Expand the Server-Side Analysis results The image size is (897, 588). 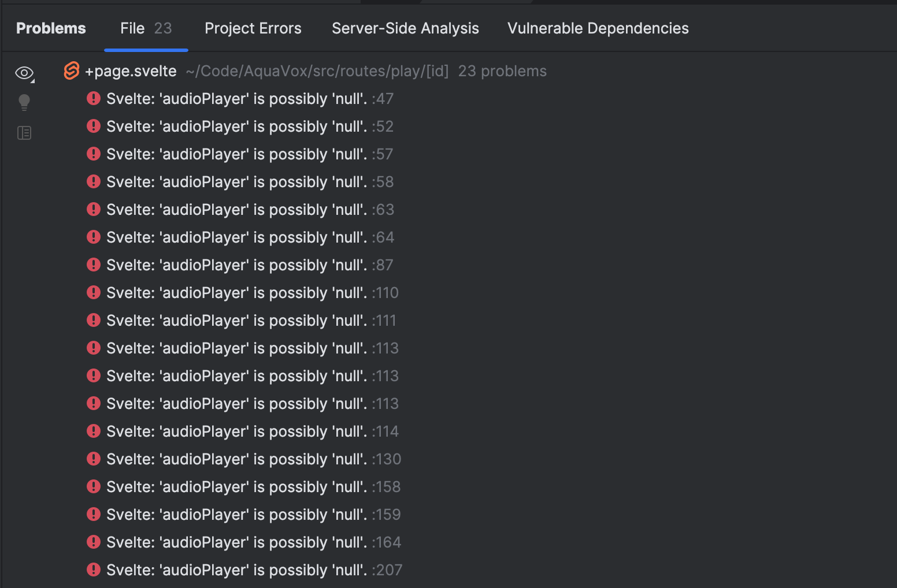pos(405,28)
